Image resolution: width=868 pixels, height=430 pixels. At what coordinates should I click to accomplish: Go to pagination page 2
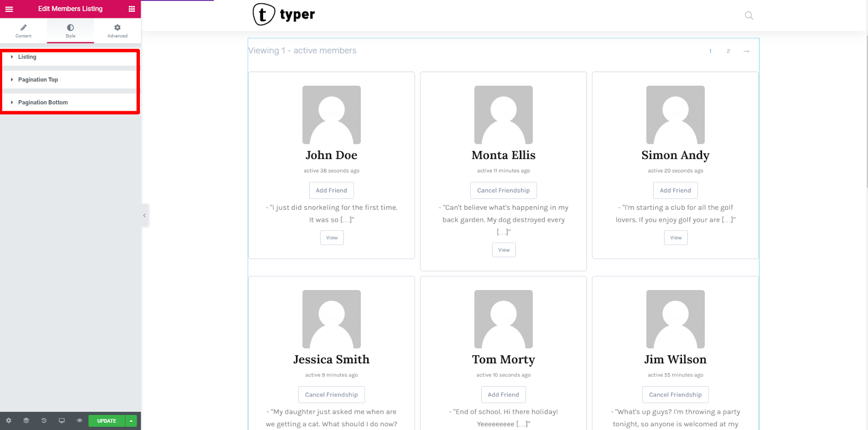pyautogui.click(x=728, y=51)
